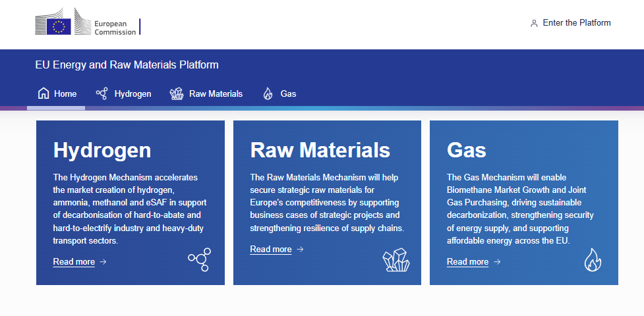Click the Gas flame icon in navigation bar
The image size is (644, 316).
pyautogui.click(x=268, y=93)
